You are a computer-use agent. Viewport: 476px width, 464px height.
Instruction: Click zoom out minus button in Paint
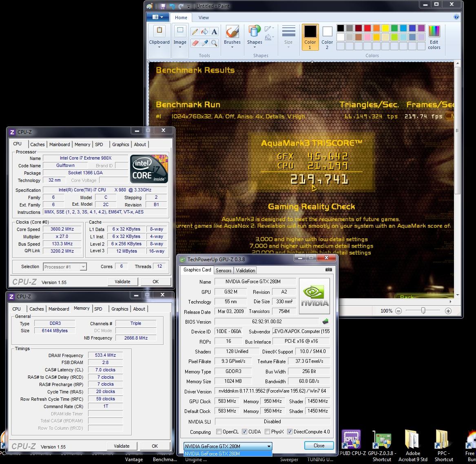pos(399,311)
